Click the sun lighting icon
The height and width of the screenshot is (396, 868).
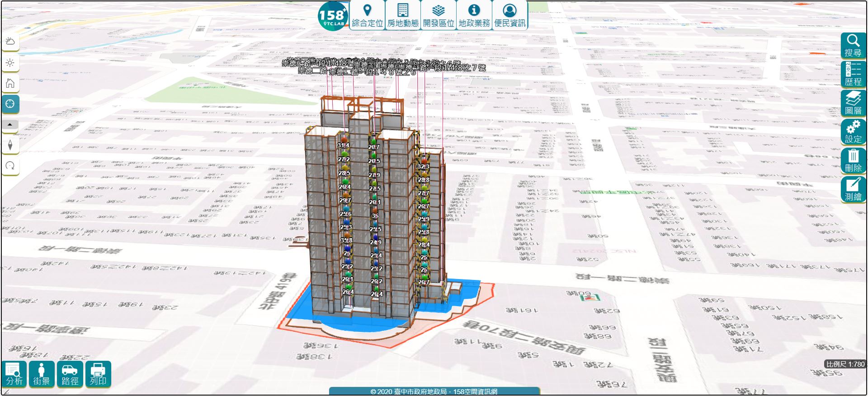pyautogui.click(x=10, y=63)
